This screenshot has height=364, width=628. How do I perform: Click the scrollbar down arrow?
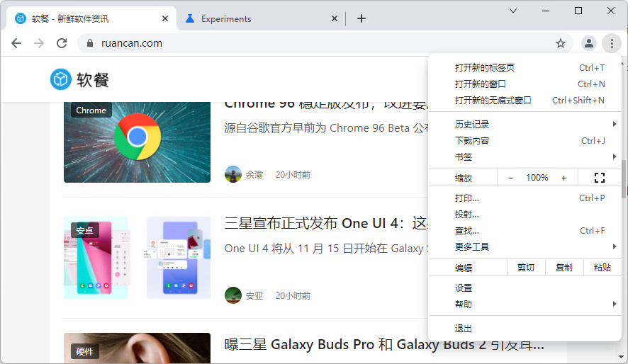tap(621, 357)
